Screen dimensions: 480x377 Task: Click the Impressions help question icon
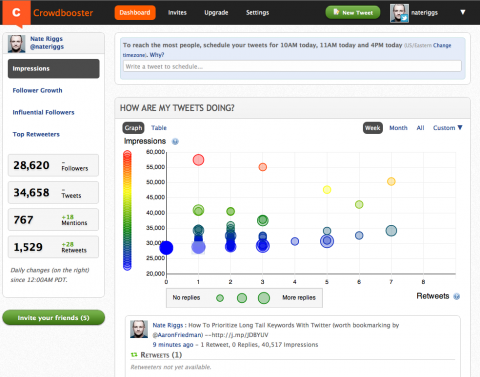click(x=175, y=142)
